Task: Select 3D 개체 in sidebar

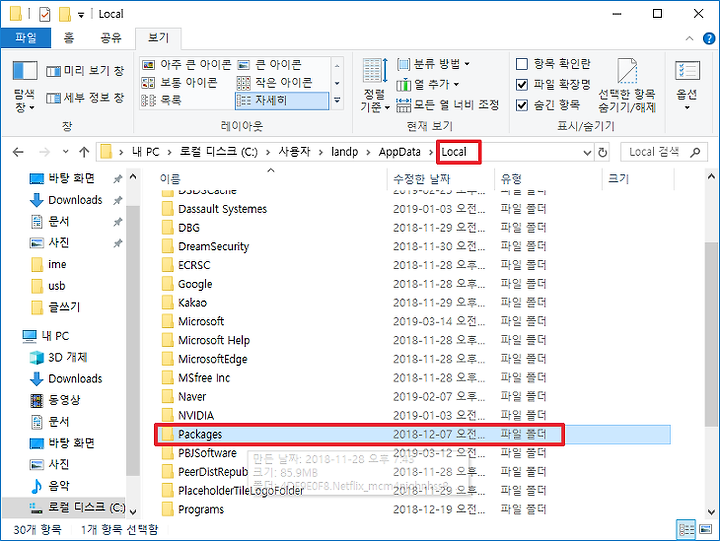Action: (59, 357)
